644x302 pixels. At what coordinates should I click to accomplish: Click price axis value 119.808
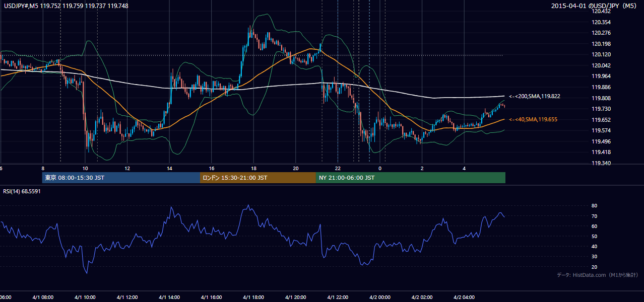pyautogui.click(x=601, y=98)
